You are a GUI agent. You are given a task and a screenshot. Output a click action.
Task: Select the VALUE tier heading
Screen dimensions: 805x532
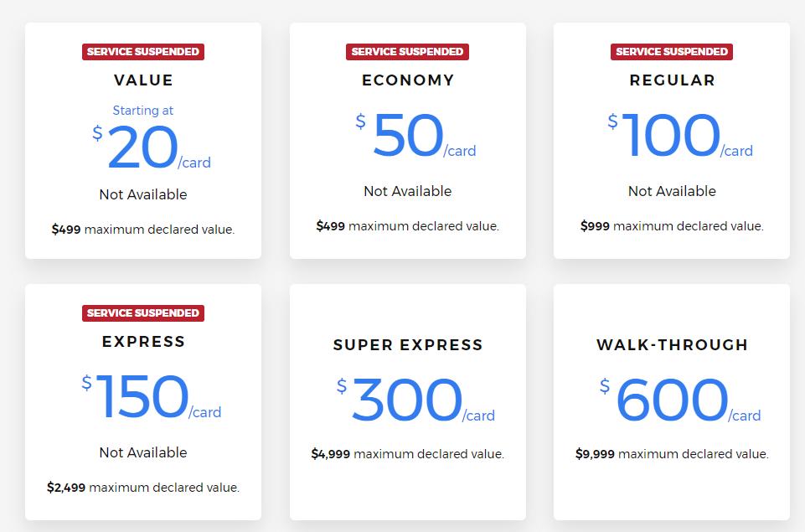[x=143, y=80]
